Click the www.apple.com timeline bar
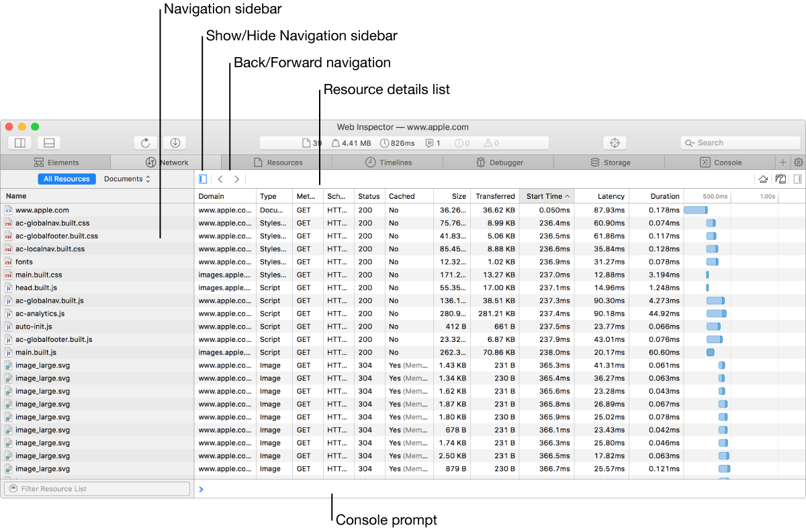 tap(696, 210)
